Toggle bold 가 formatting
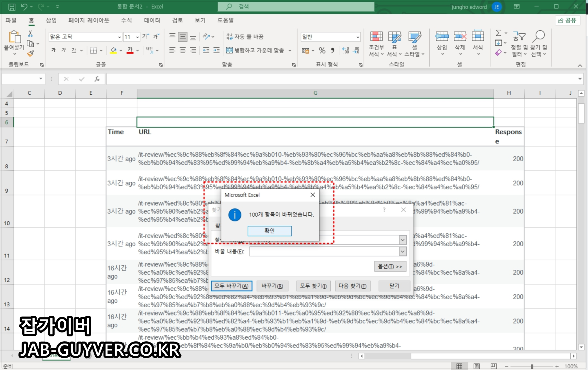 [54, 50]
